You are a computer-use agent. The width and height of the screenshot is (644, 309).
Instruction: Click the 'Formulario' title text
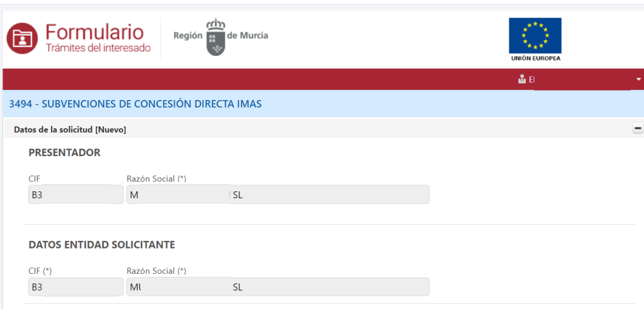coord(94,31)
